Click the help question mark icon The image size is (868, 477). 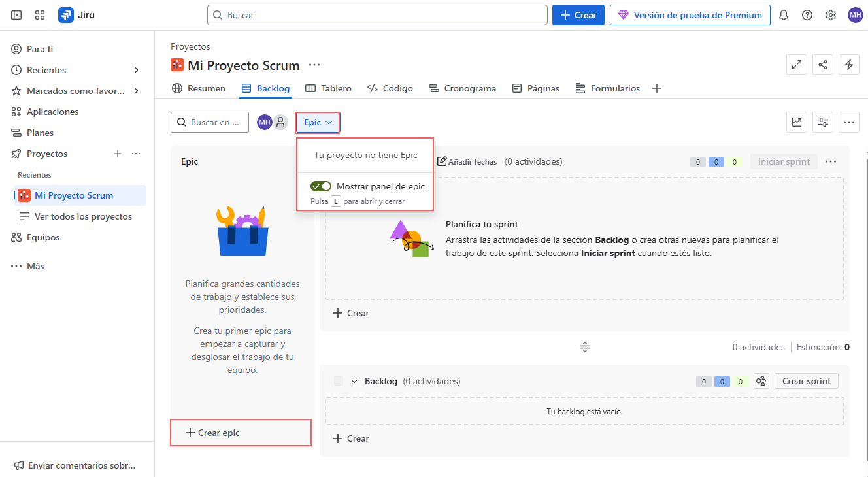(807, 15)
